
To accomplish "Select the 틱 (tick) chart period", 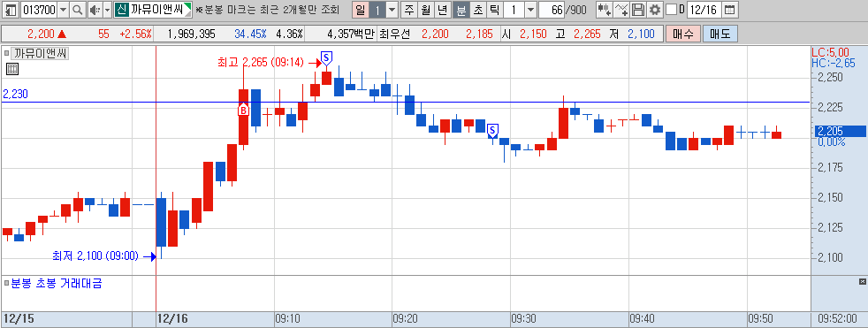I will (494, 10).
